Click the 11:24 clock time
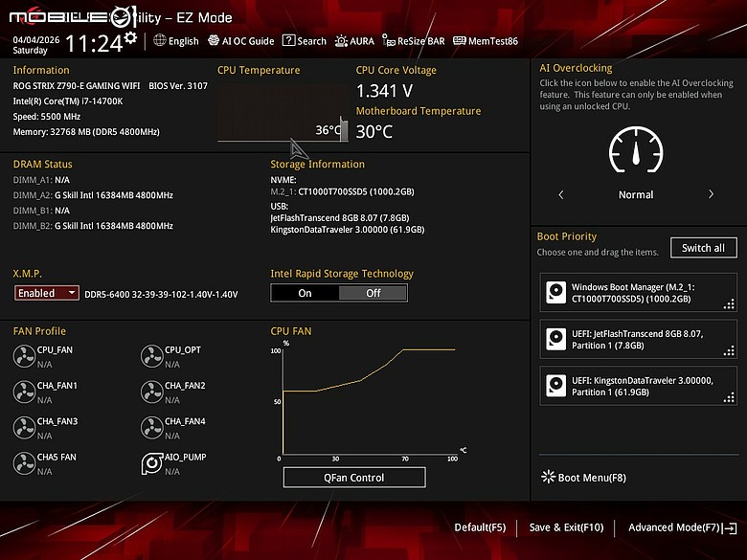 pyautogui.click(x=94, y=43)
